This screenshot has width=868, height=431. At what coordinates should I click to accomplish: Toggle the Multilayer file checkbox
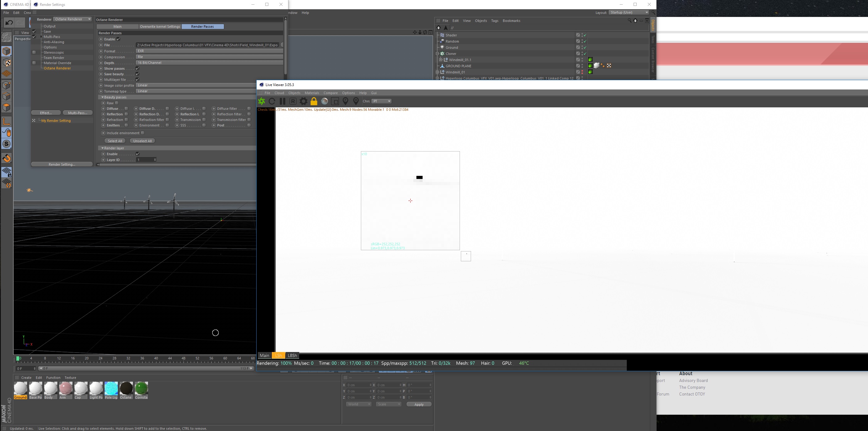[138, 80]
